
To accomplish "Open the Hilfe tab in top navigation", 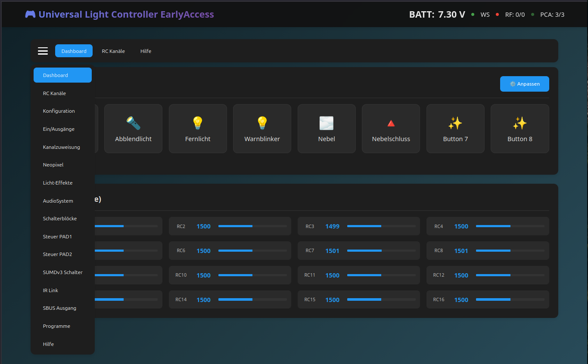I will (x=146, y=51).
